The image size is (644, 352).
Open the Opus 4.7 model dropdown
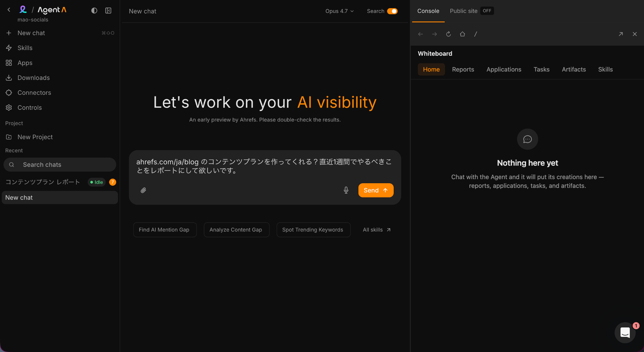pyautogui.click(x=339, y=11)
